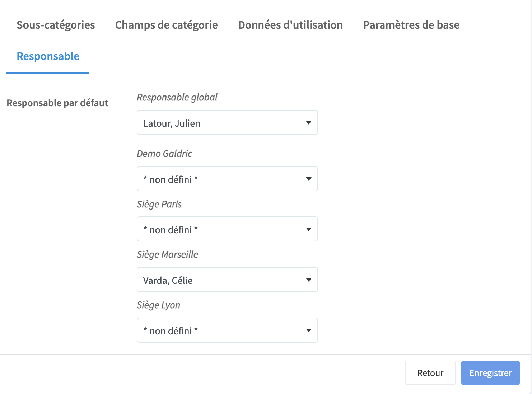Click the Siège Marseille field label
The image size is (532, 394).
click(x=167, y=254)
